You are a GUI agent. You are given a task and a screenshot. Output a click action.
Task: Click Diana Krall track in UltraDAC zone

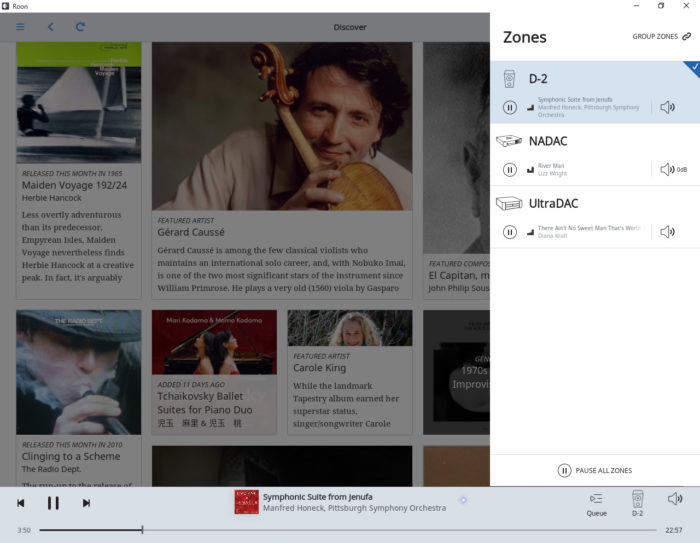pyautogui.click(x=552, y=236)
